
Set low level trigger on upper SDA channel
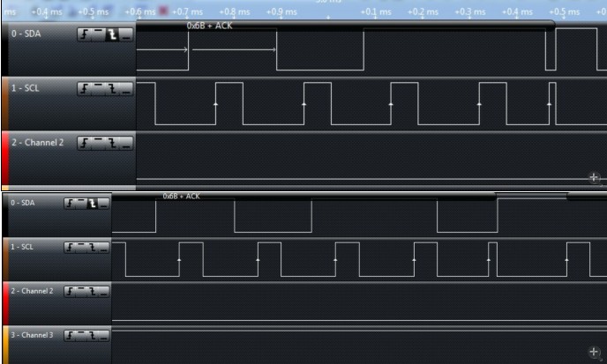tap(126, 35)
